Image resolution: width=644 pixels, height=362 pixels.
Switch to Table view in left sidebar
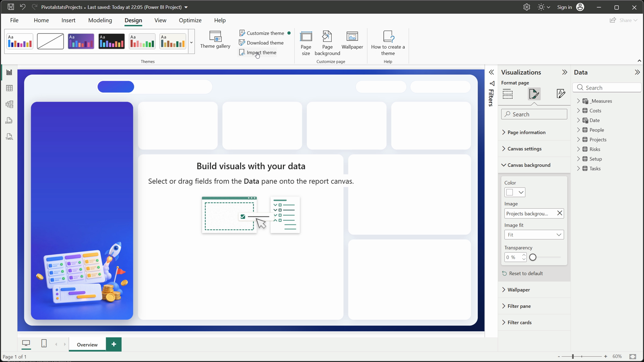(9, 88)
